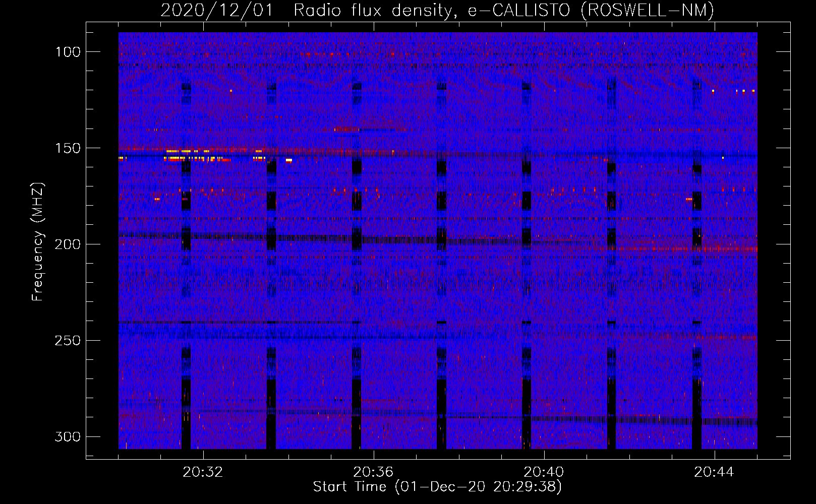Click the 200 frequency tick label
This screenshot has width=816, height=504.
tap(68, 244)
